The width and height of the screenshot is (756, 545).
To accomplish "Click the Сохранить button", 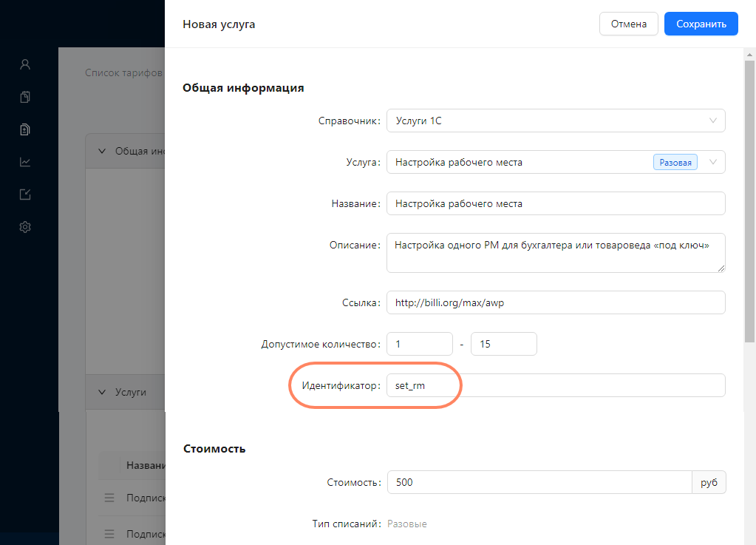I will pyautogui.click(x=701, y=24).
